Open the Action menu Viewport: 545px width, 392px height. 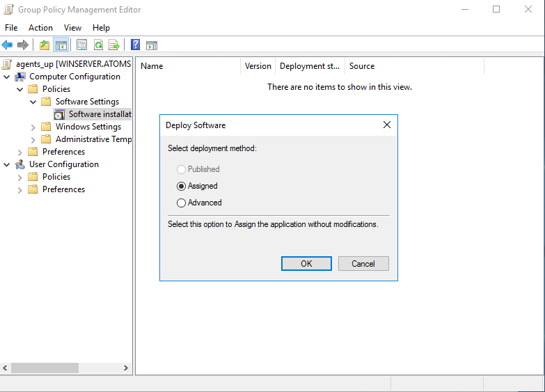pyautogui.click(x=40, y=28)
